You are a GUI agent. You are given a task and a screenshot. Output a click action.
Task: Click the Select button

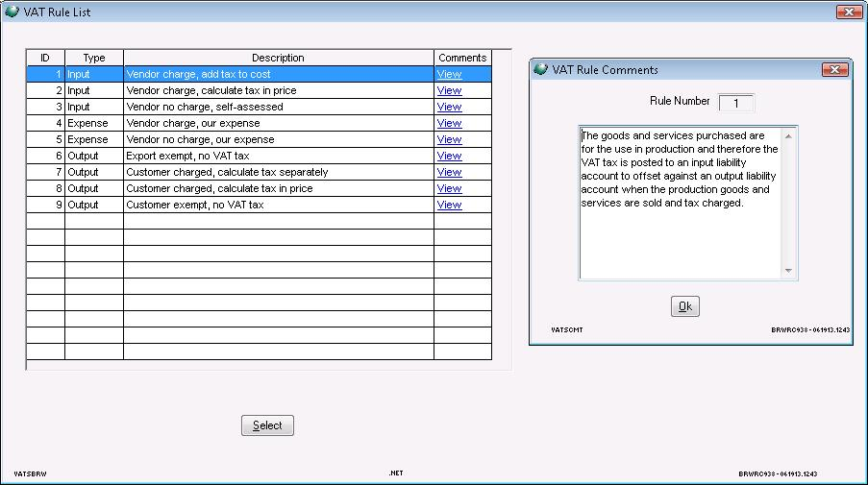coord(267,425)
